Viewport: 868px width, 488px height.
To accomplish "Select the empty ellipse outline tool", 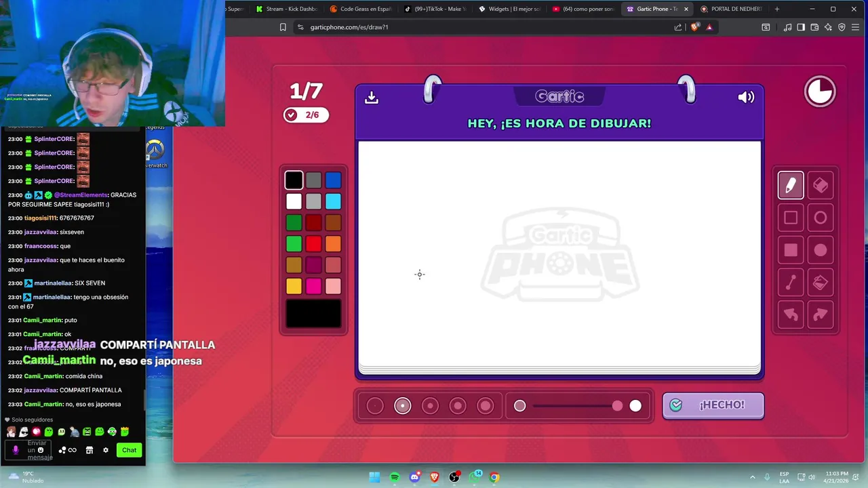I will [x=821, y=218].
